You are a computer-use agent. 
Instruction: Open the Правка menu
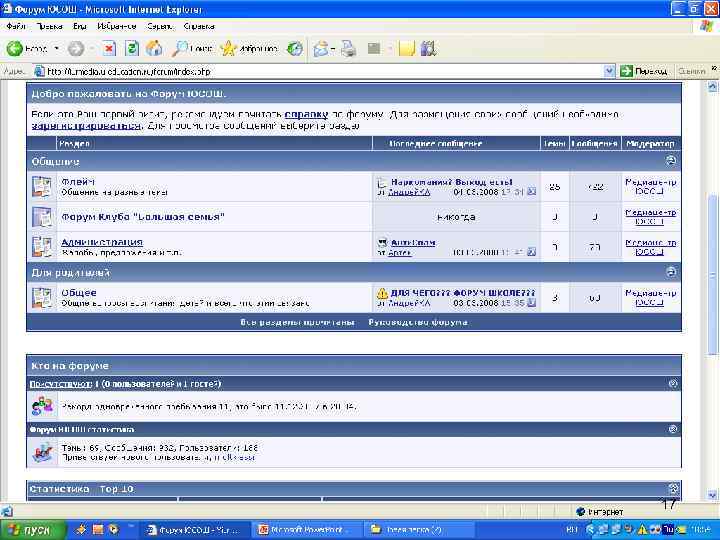49,26
